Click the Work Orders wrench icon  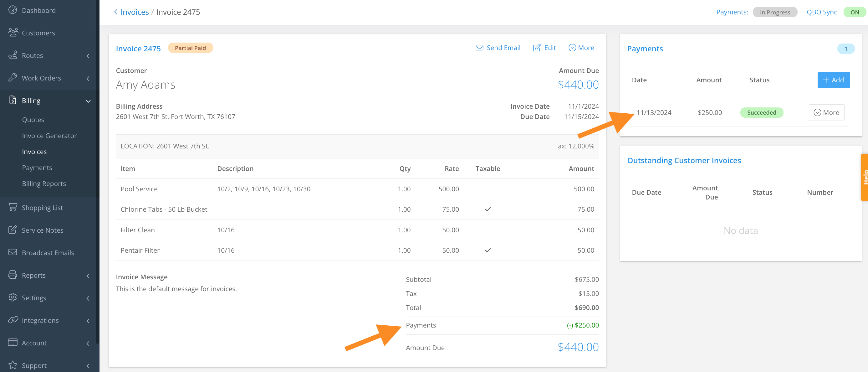pos(13,78)
